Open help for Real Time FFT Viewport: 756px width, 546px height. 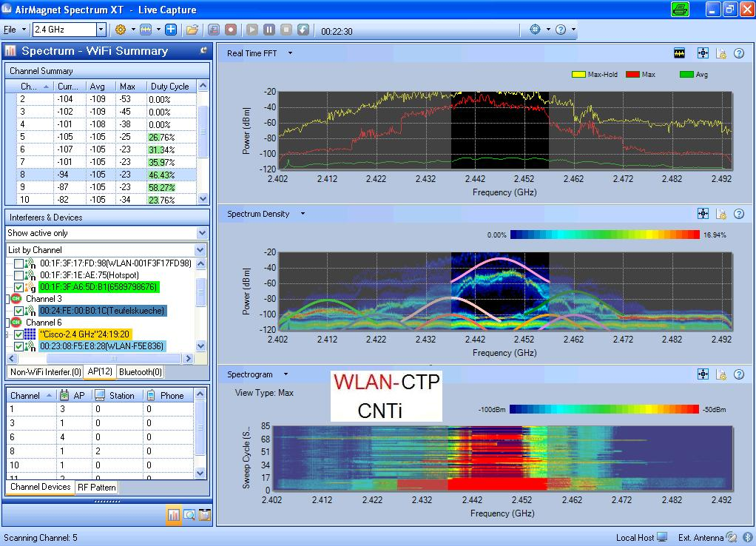pos(739,53)
